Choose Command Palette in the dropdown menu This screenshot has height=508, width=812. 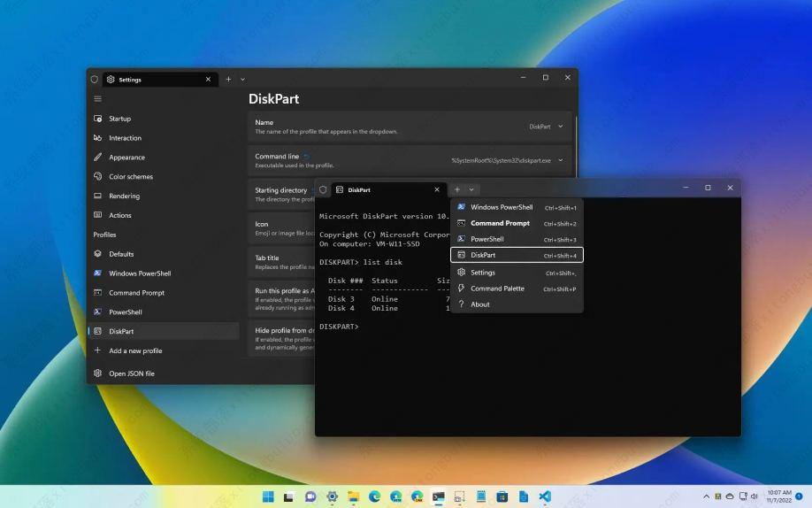(497, 289)
